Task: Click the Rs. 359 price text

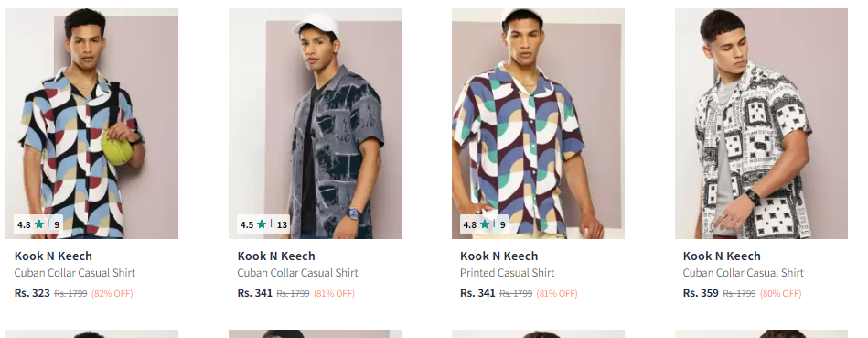Action: click(x=701, y=293)
